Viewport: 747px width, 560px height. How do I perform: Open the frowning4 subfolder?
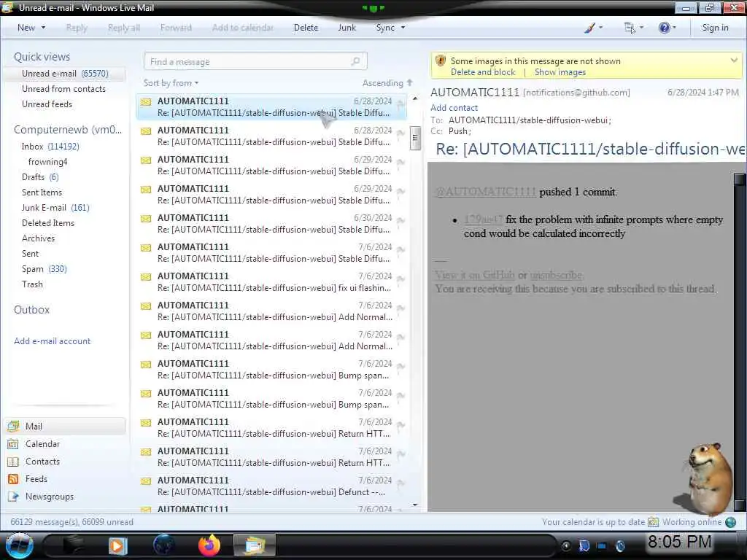pos(47,162)
